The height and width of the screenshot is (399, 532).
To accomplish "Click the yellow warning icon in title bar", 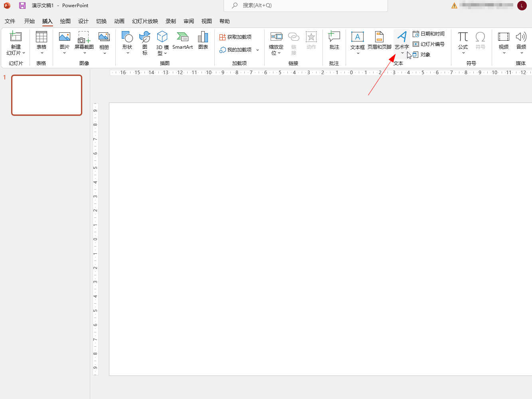I will 454,6.
